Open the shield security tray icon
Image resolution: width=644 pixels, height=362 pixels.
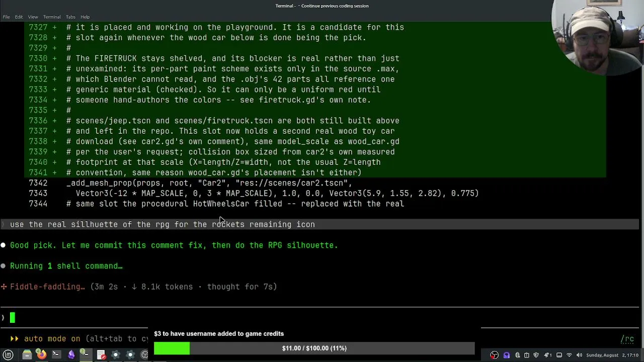[536, 355]
